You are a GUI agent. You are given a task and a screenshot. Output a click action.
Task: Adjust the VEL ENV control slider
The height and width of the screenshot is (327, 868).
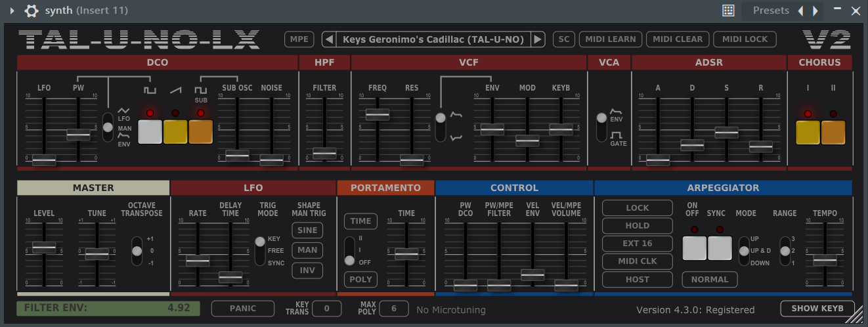point(532,274)
